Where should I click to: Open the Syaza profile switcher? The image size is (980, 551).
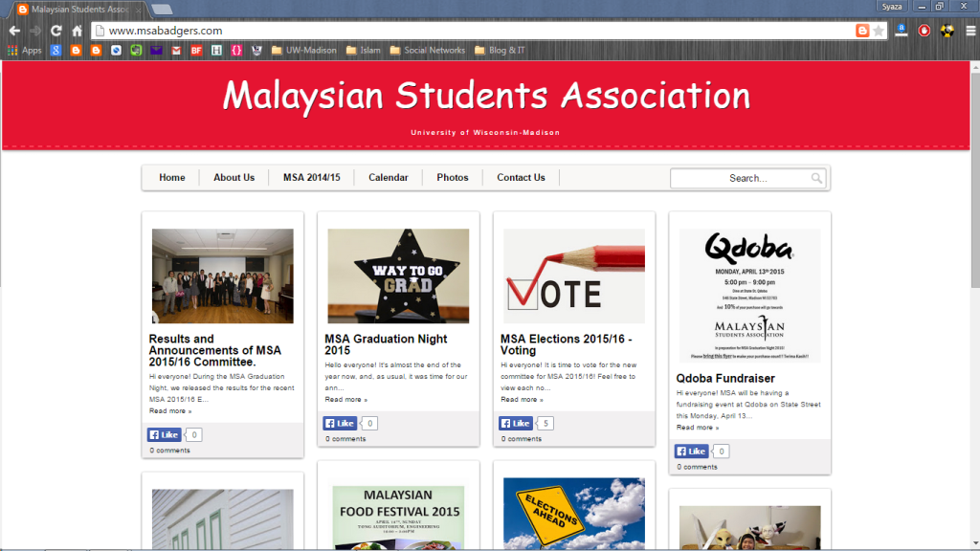click(x=892, y=7)
